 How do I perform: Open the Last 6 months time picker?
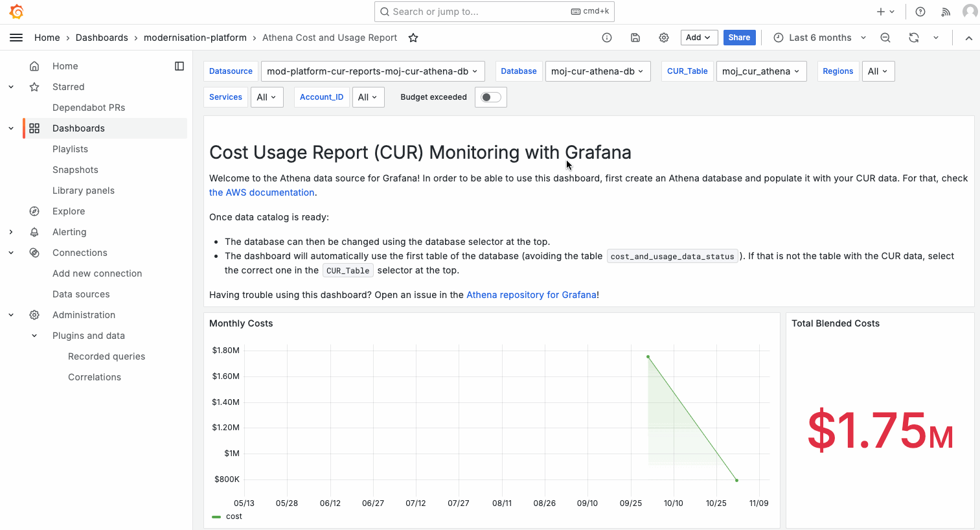tap(819, 38)
